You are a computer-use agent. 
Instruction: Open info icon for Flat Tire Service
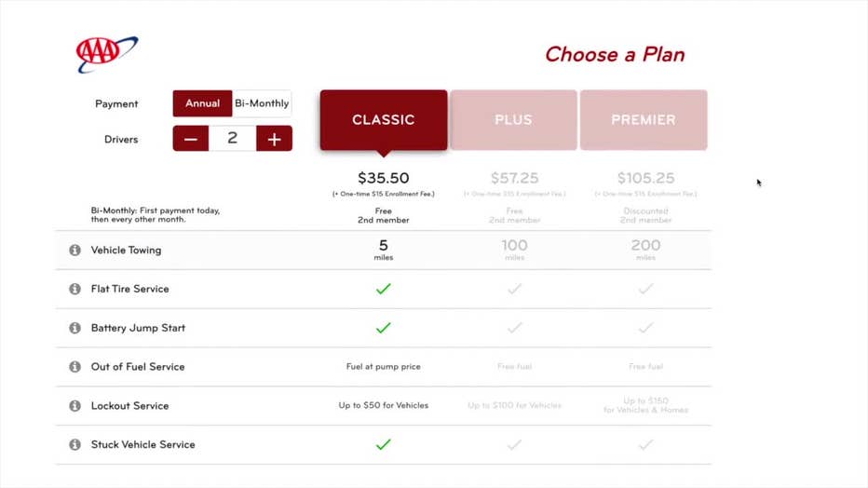(x=75, y=289)
